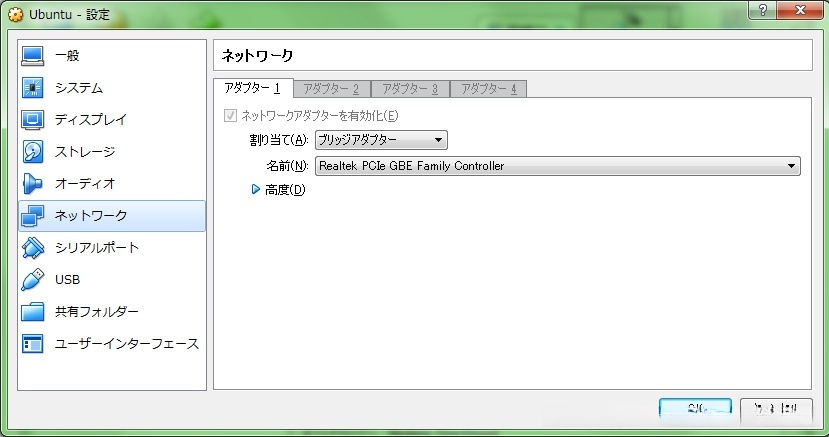Click the ネットワーク page heading
829x437 pixels.
(257, 55)
